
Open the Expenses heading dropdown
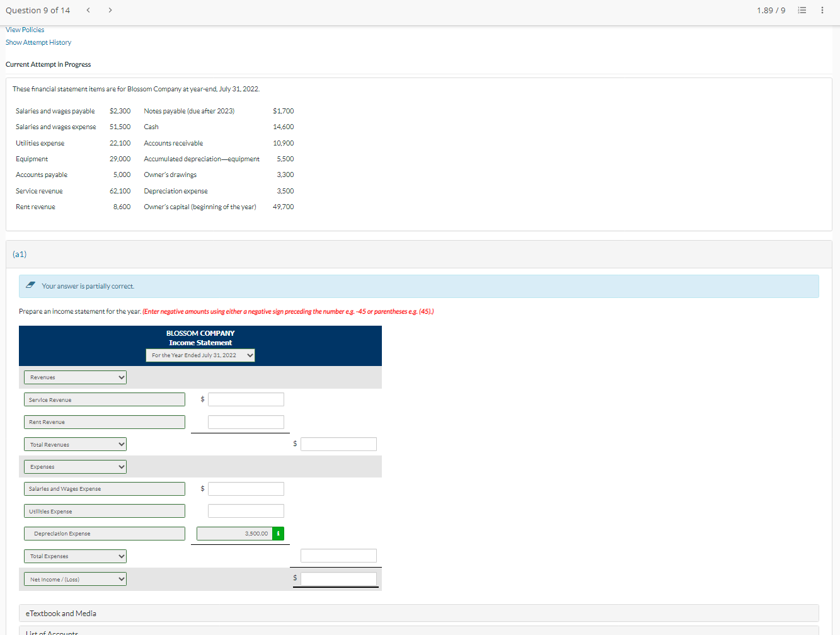[x=76, y=467]
